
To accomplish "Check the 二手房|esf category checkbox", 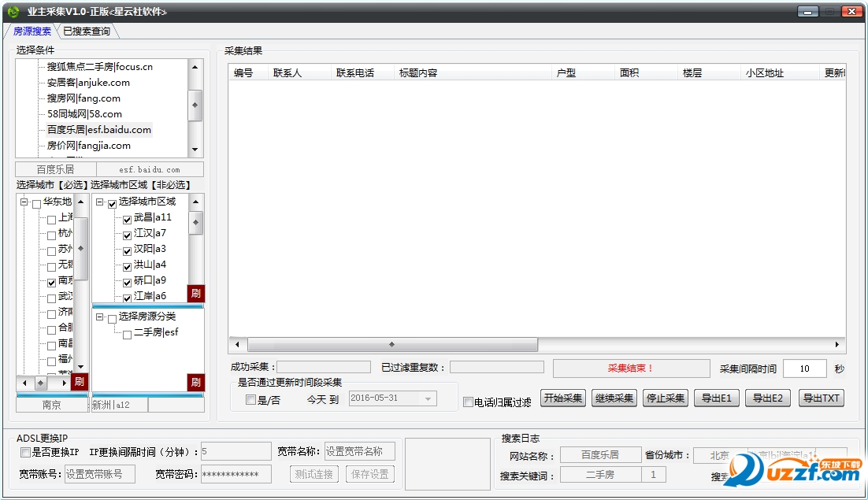I will [128, 334].
